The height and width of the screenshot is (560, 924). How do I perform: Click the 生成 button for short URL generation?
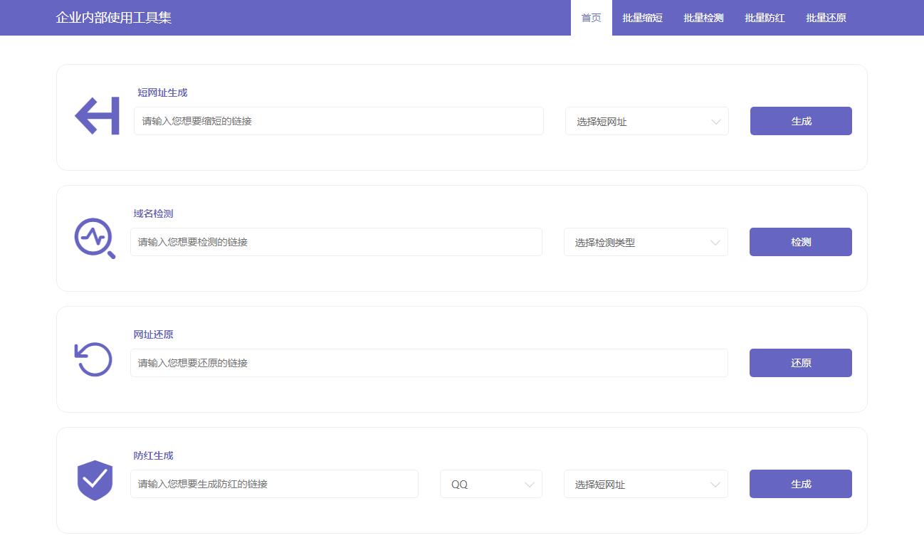[800, 121]
